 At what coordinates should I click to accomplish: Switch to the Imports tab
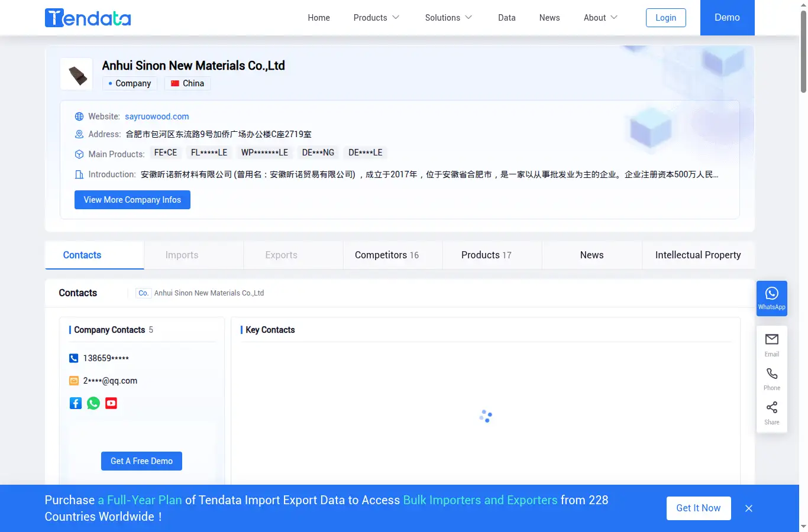(x=194, y=255)
